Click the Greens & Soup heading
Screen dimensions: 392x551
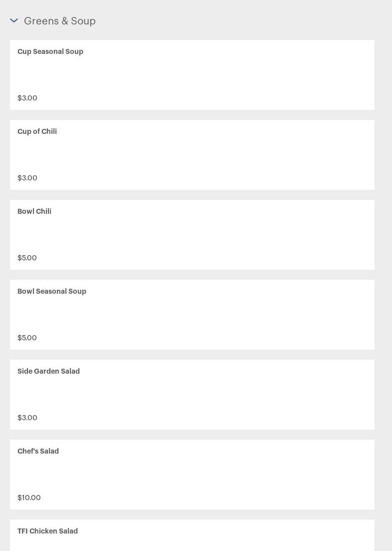(x=59, y=21)
